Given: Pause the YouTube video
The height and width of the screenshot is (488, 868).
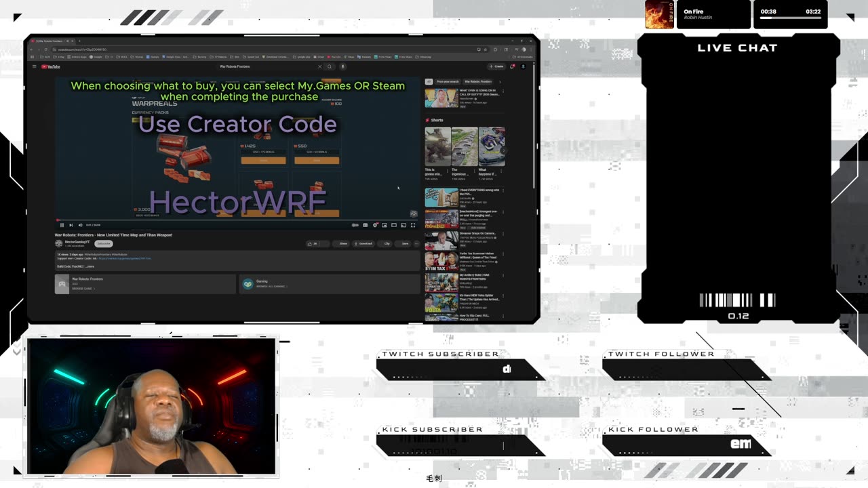Looking at the screenshot, I should click(x=62, y=224).
